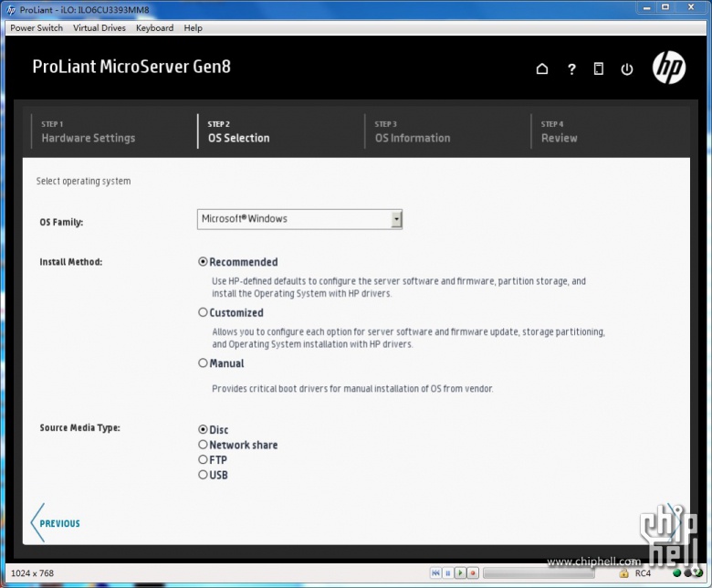712x588 pixels.
Task: Jump to Step 4 Review
Action: [x=559, y=131]
